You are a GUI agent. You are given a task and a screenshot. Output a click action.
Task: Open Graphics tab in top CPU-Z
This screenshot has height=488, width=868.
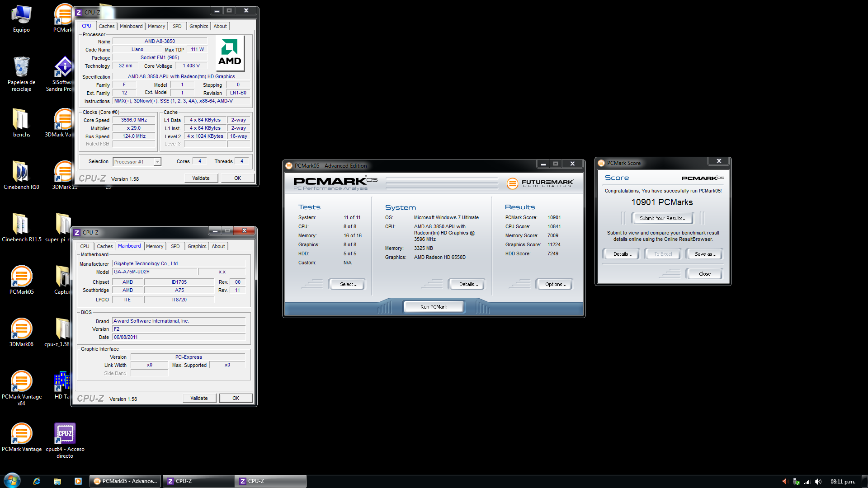(199, 26)
